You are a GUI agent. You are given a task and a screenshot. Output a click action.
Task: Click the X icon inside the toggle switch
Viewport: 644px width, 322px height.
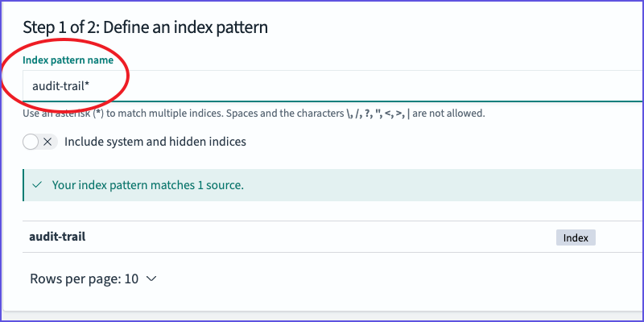47,142
